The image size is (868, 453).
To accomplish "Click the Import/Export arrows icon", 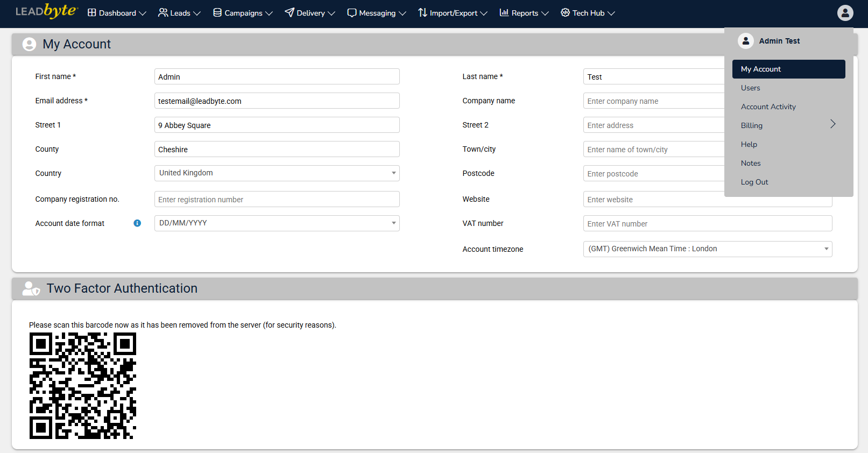I will (422, 12).
